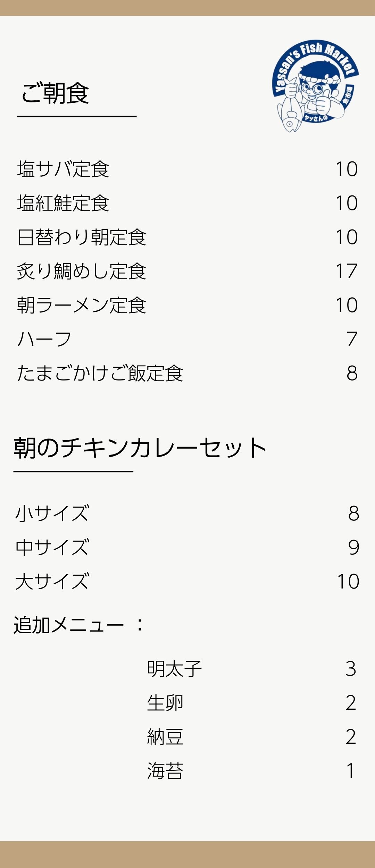The image size is (375, 868).
Task: Add 海苔 topping
Action: pyautogui.click(x=165, y=771)
